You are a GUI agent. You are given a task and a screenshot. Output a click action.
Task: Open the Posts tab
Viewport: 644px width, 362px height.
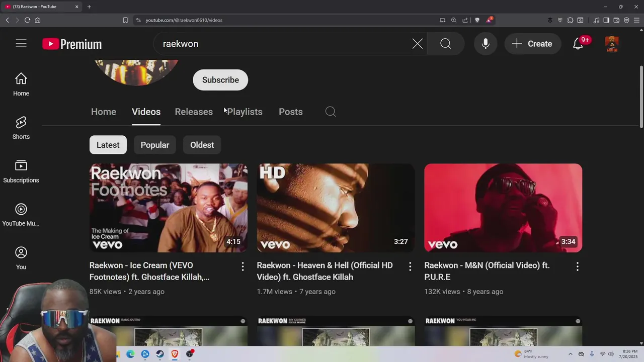pos(291,112)
